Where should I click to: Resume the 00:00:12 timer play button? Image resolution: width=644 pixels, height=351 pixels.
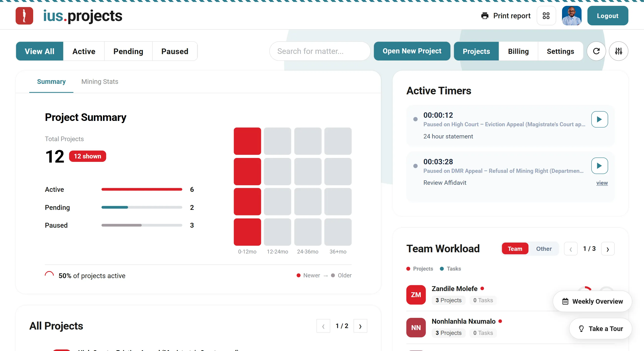[x=599, y=119]
